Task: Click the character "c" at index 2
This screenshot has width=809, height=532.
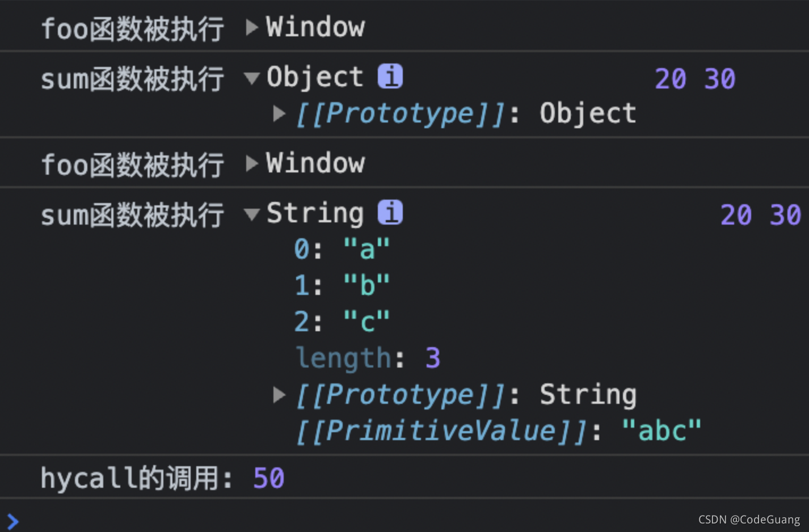Action: click(x=365, y=321)
